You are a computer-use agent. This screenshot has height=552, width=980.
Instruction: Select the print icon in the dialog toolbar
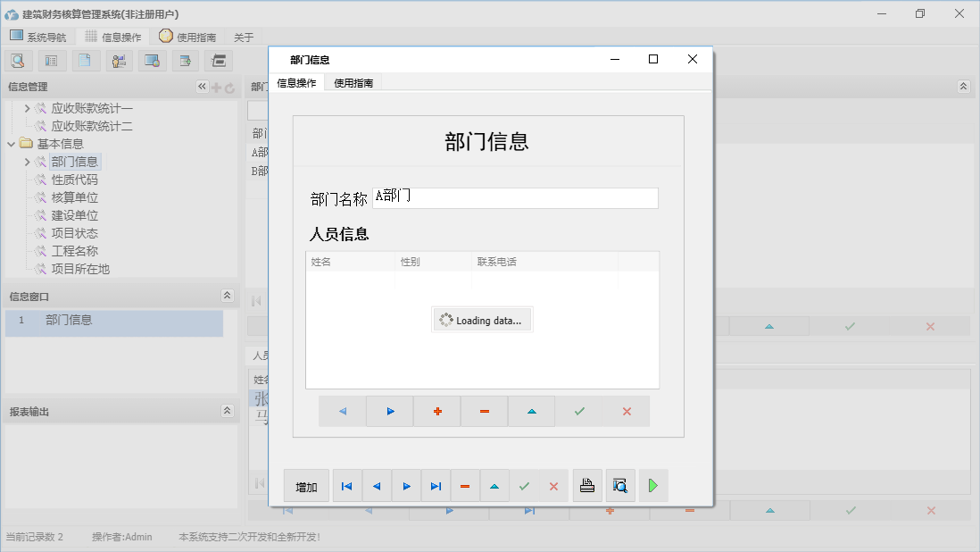(x=587, y=485)
